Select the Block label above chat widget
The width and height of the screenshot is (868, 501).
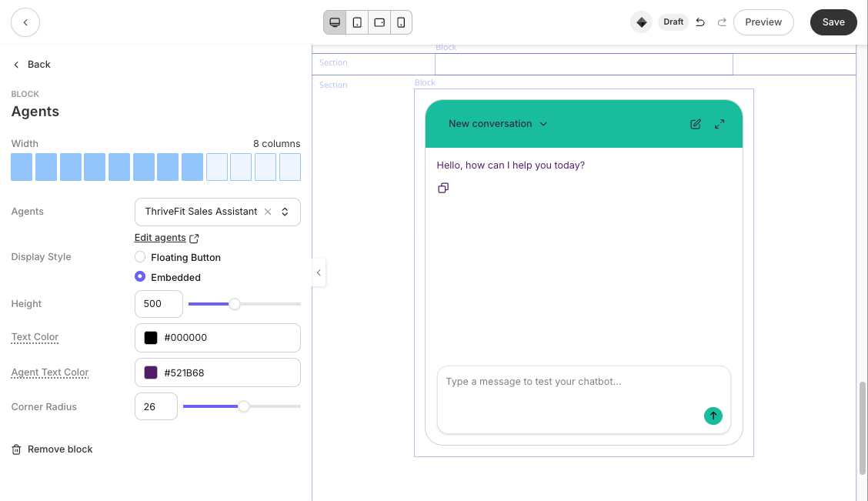(x=425, y=82)
